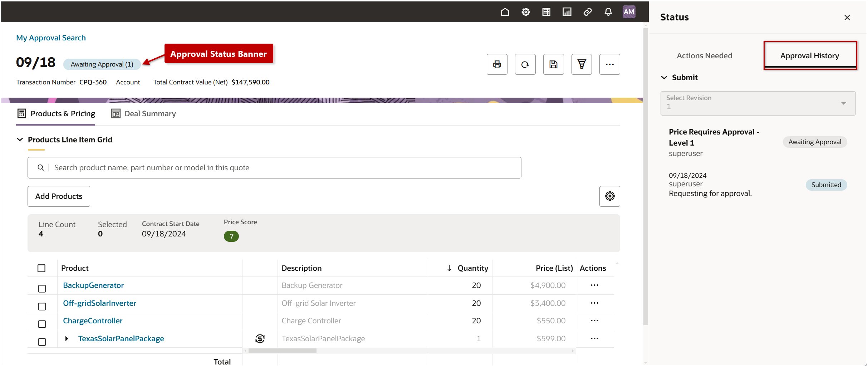Open the pipeline filter icon button
Screen dimensions: 868x367
click(582, 64)
